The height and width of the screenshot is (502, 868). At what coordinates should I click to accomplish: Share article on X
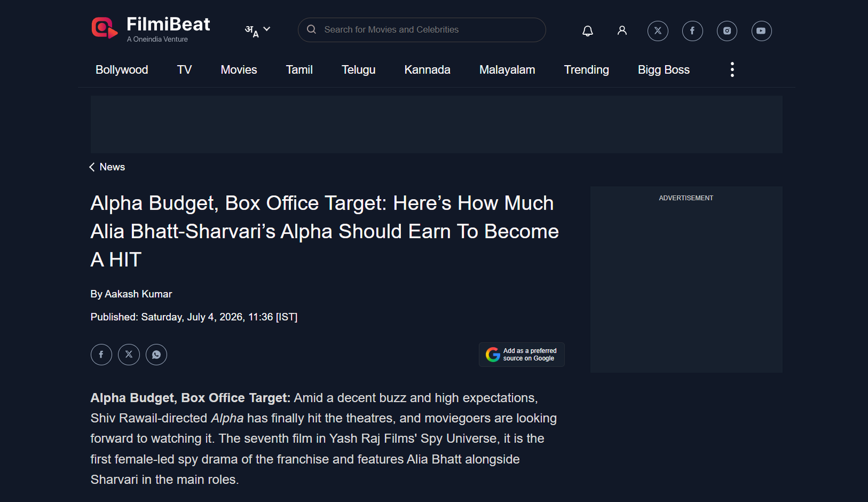tap(129, 354)
